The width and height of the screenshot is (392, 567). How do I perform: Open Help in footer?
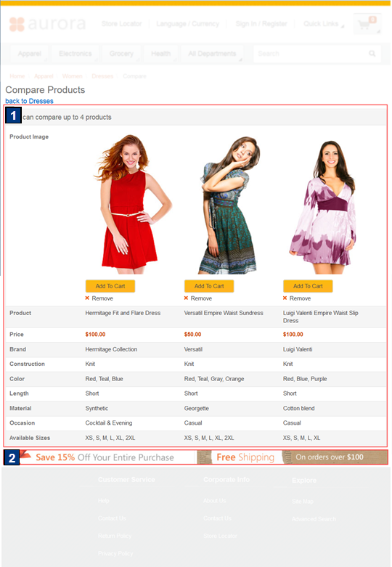pos(103,500)
